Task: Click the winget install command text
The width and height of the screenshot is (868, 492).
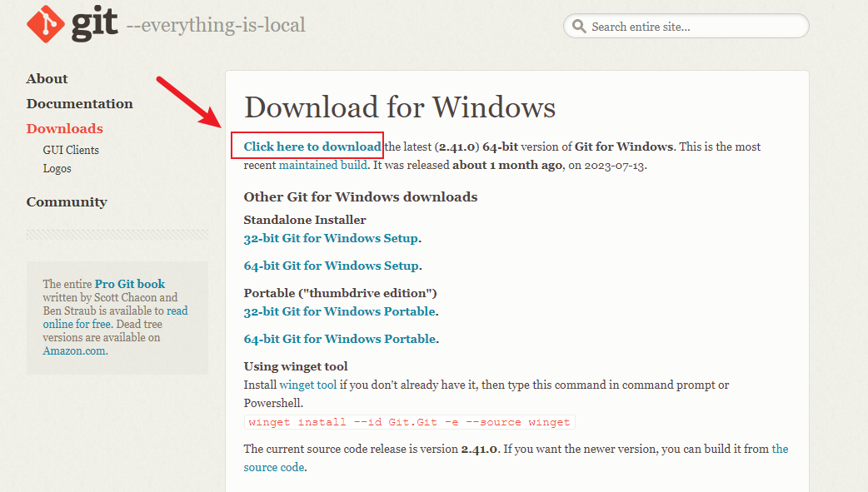Action: [409, 422]
